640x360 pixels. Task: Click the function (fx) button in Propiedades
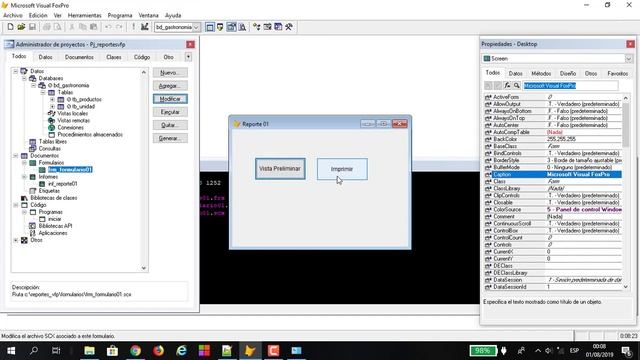pos(507,85)
